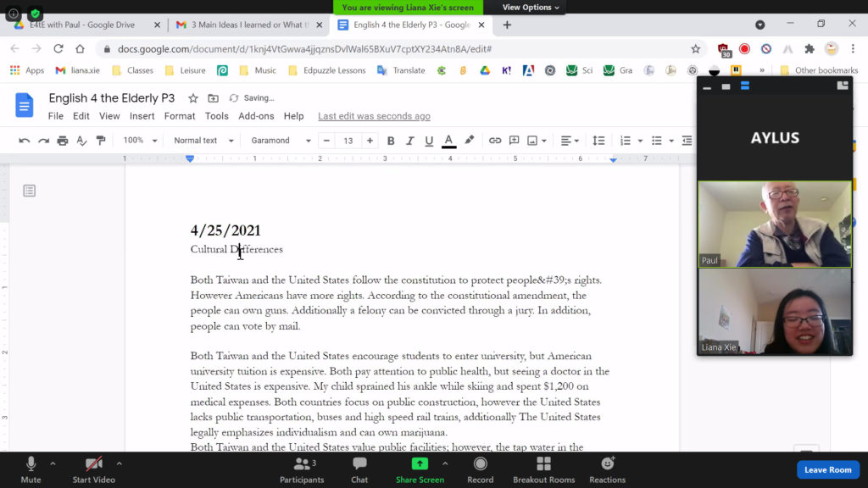The width and height of the screenshot is (868, 488).
Task: Open the Normal text style dropdown
Action: click(203, 141)
